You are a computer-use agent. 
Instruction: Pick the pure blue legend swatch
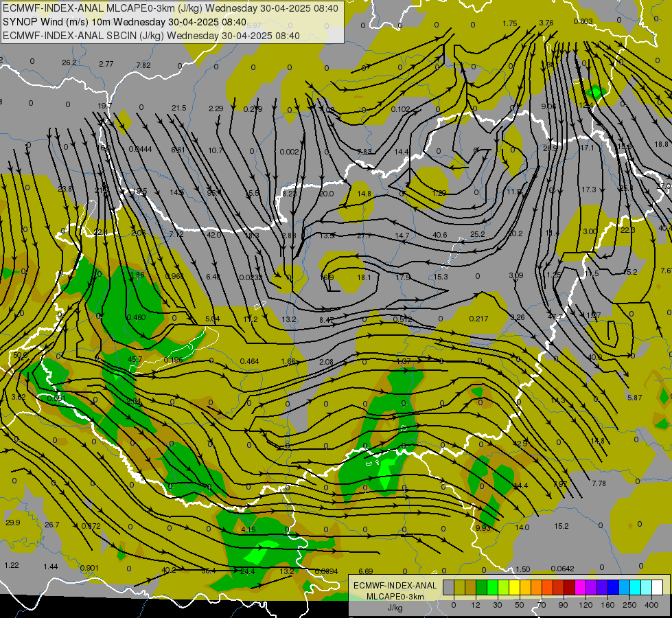coord(613,588)
